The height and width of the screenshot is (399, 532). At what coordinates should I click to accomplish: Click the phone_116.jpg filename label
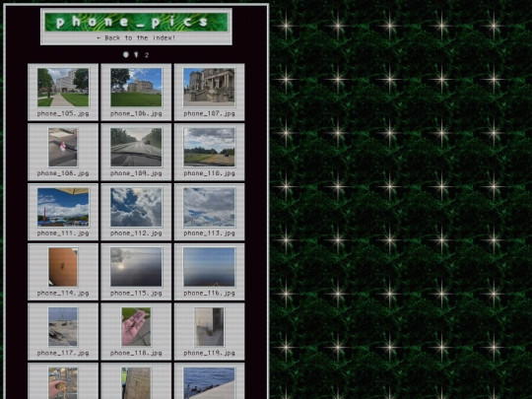tap(209, 294)
